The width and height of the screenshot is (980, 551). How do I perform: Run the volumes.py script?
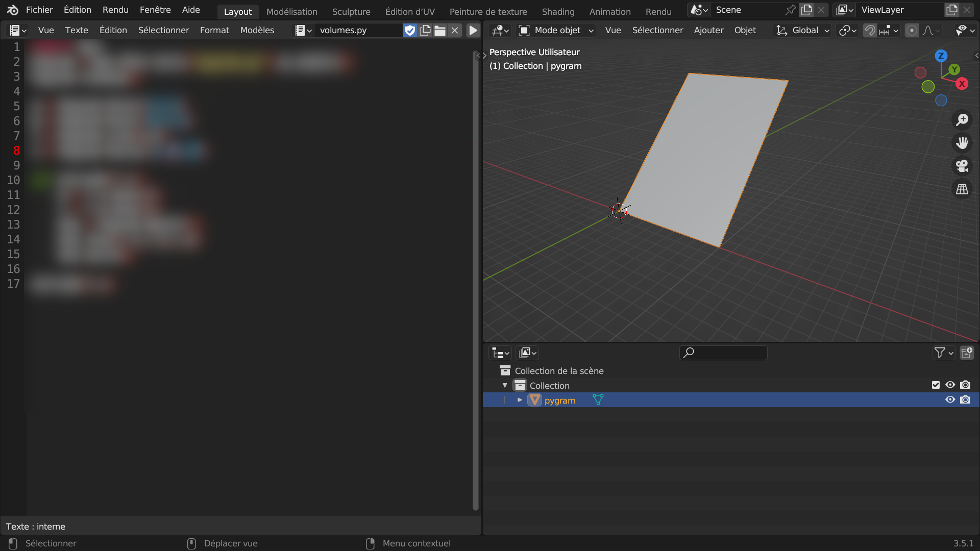(473, 31)
